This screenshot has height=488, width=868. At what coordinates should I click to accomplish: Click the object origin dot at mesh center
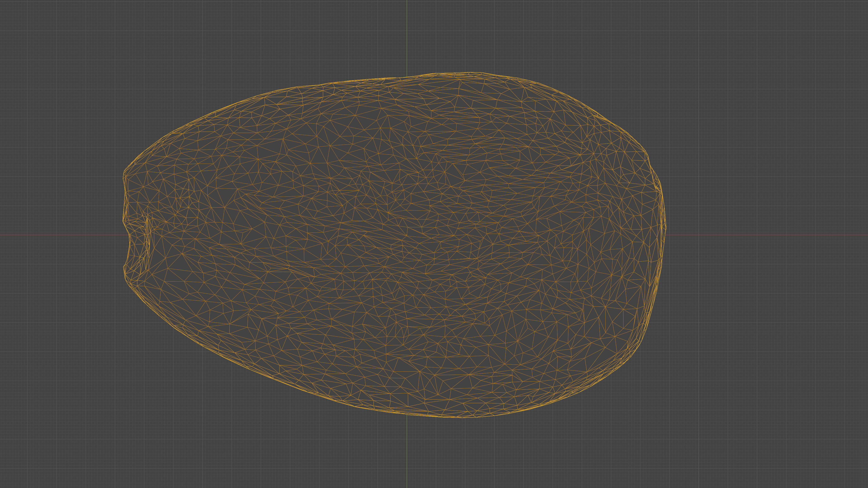click(x=407, y=235)
